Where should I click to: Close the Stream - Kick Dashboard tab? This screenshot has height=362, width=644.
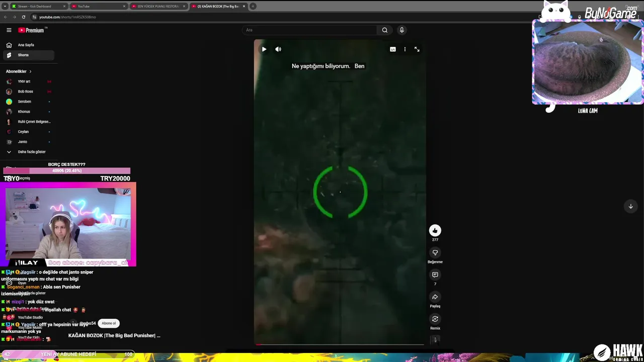point(64,6)
